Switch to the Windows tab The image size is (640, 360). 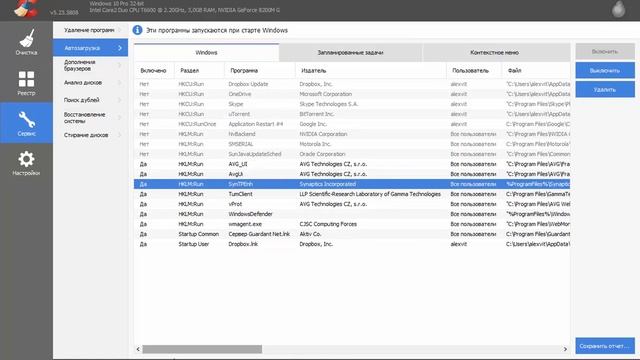coord(207,53)
